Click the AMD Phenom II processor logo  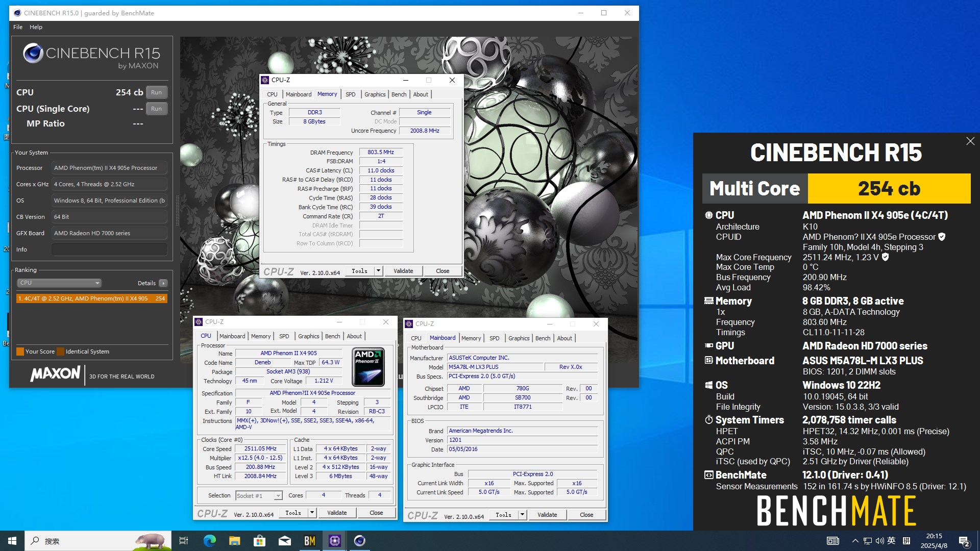pyautogui.click(x=368, y=367)
